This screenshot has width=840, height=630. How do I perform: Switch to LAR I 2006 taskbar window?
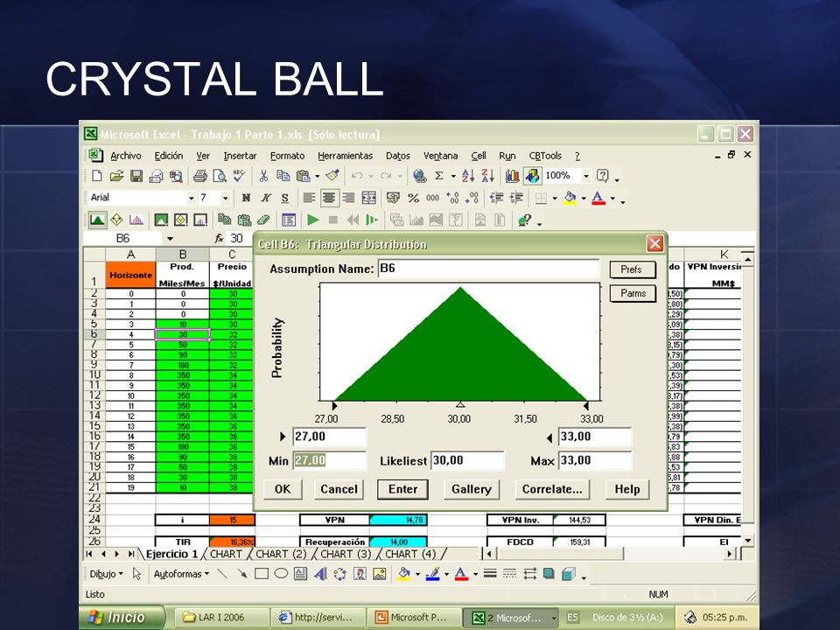pos(221,617)
